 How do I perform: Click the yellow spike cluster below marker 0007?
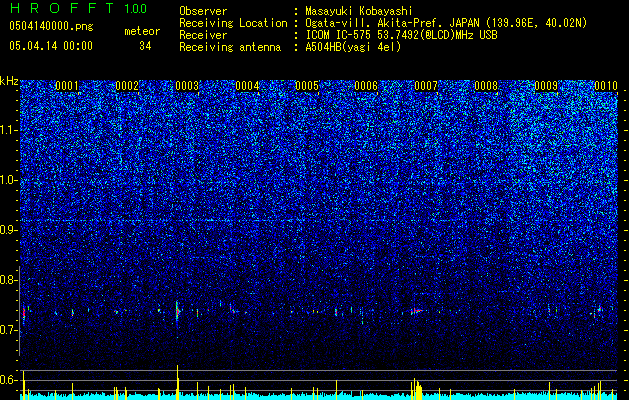[x=417, y=389]
